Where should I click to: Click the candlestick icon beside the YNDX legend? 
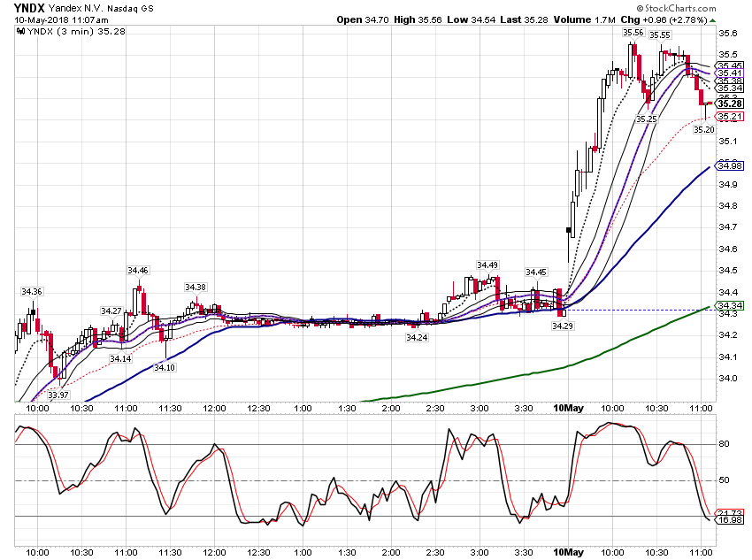(x=20, y=32)
